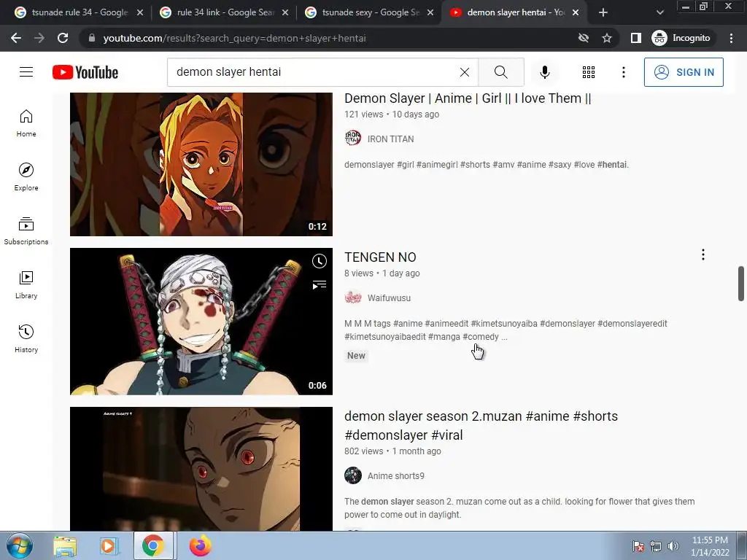Screen dimensions: 747x560
Task: Play the 0:12 video thumbnail
Action: (201, 164)
